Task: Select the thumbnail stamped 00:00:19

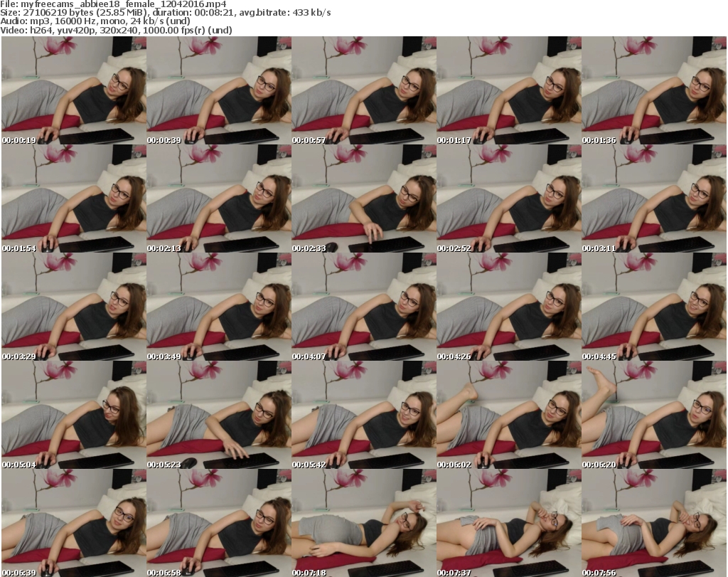Action: coord(74,90)
